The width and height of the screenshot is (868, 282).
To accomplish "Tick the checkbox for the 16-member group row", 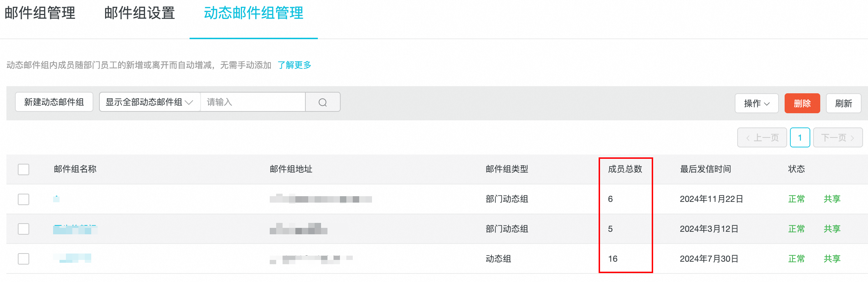I will pos(24,259).
